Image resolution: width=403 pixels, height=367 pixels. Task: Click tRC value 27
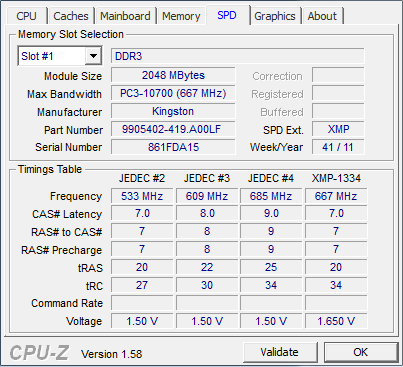[142, 285]
